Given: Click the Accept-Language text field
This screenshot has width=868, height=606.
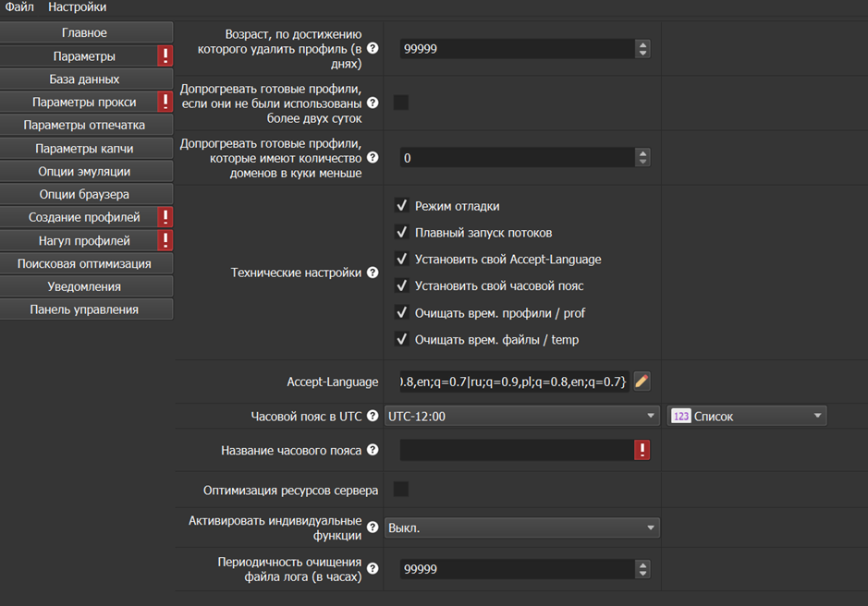Looking at the screenshot, I should tap(514, 382).
